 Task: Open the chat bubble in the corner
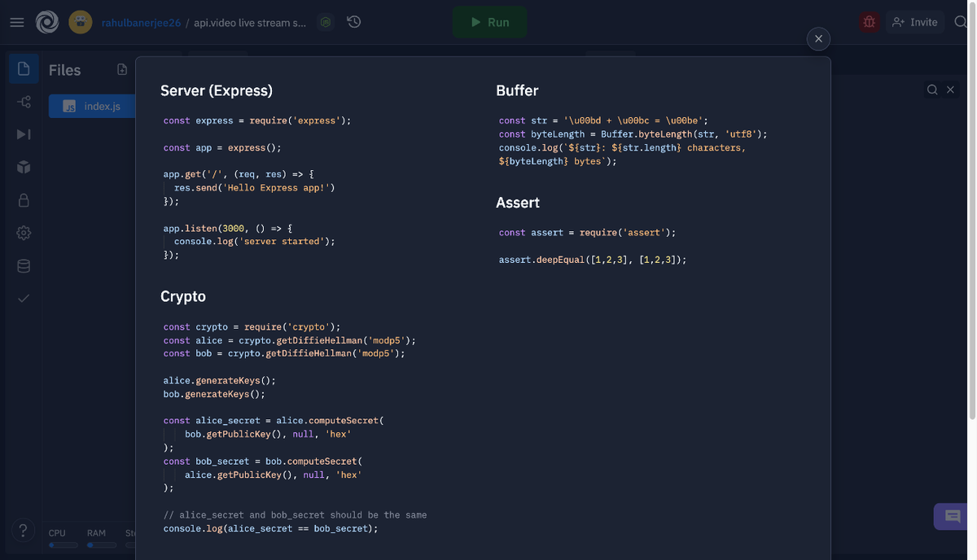pyautogui.click(x=951, y=516)
